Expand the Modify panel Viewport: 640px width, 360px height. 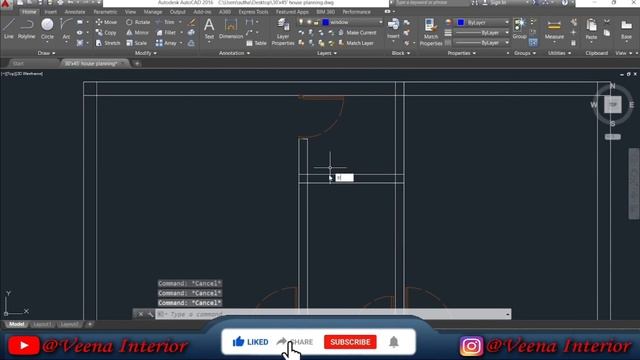point(145,53)
